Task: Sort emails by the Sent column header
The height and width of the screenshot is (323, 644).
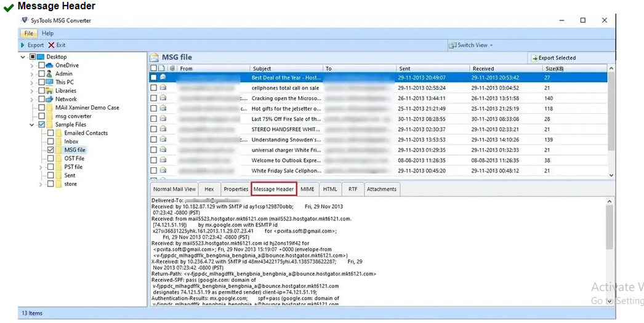Action: (x=432, y=68)
